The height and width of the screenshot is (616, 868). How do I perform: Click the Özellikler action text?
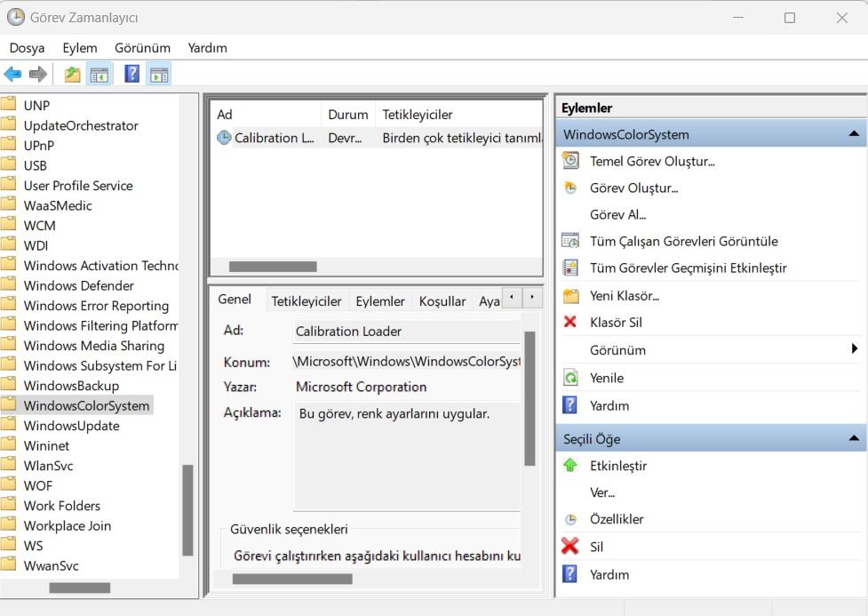(617, 519)
